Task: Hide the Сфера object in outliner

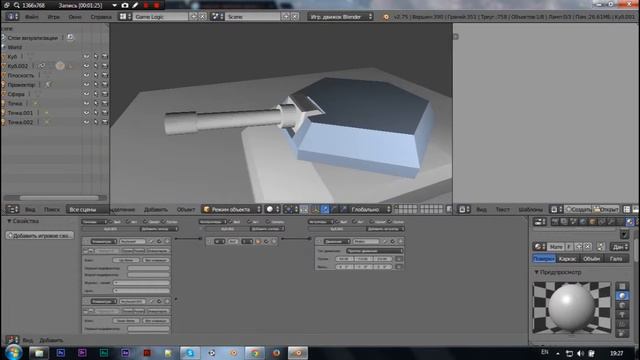Action: coord(86,94)
